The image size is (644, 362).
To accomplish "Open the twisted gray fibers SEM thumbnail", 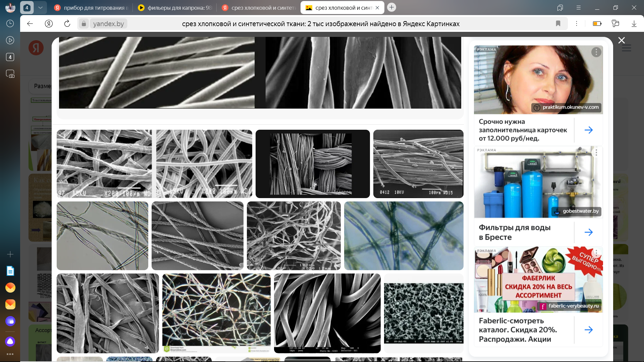I will click(x=198, y=236).
